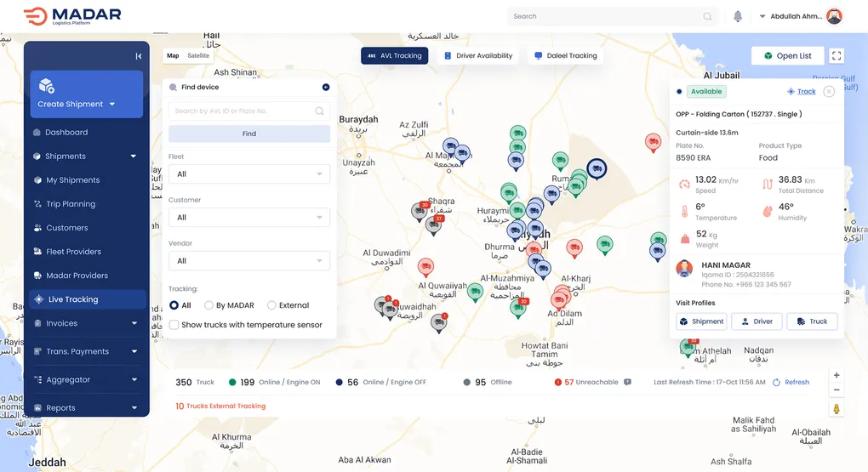The width and height of the screenshot is (868, 472).
Task: Open the Vendor dropdown
Action: (x=249, y=260)
